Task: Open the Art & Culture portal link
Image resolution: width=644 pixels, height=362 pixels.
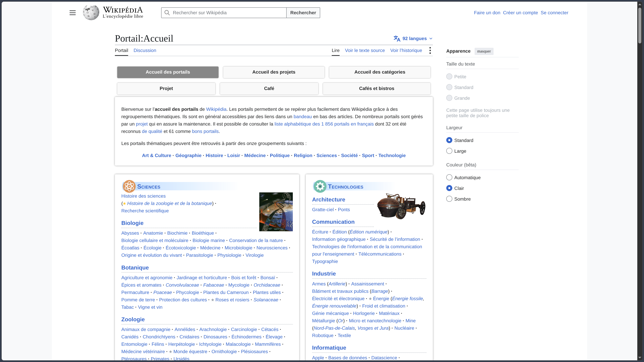Action: click(156, 155)
